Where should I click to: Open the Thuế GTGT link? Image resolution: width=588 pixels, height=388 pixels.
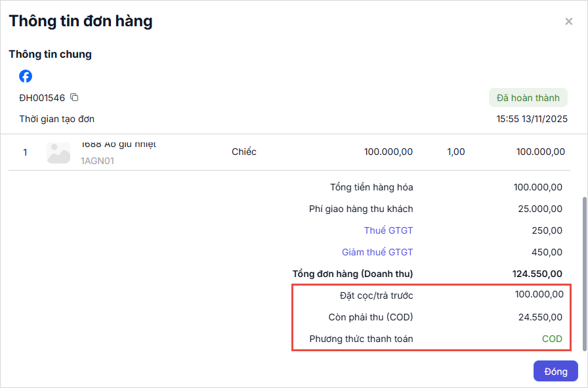[x=388, y=230]
